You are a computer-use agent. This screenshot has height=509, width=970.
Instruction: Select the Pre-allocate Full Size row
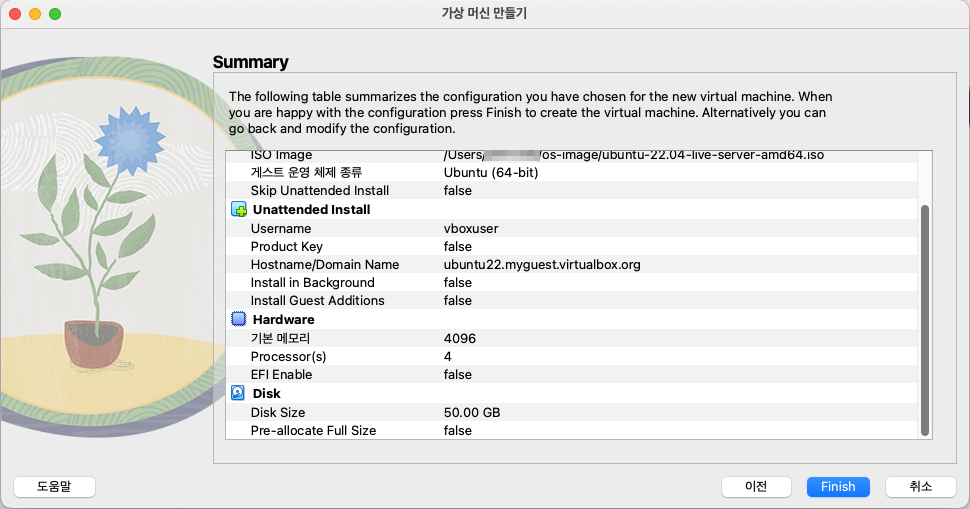pyautogui.click(x=572, y=430)
